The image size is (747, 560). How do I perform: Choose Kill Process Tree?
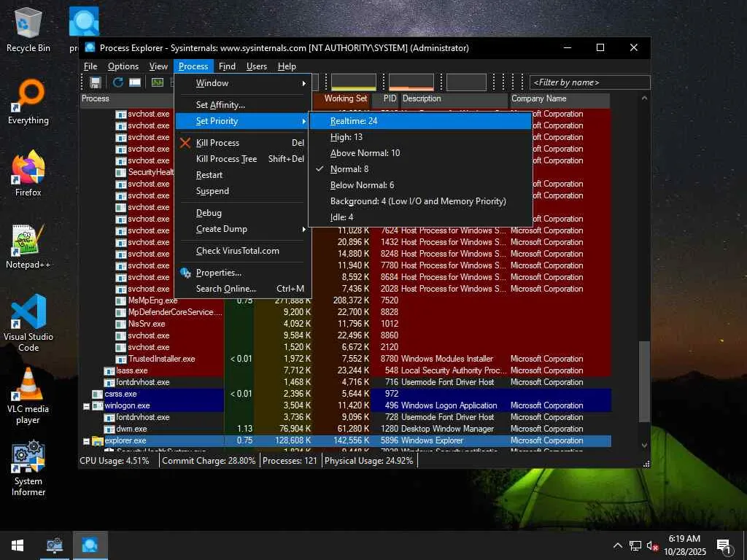point(243,159)
